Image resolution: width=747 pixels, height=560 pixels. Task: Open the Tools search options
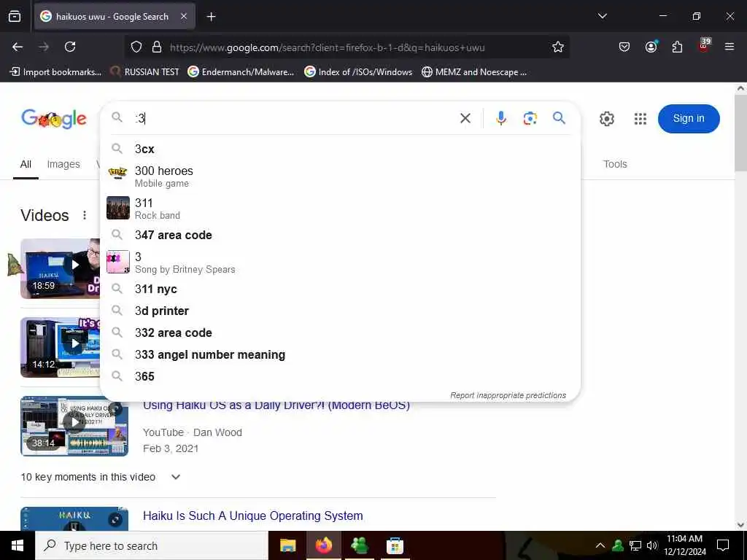tap(615, 164)
